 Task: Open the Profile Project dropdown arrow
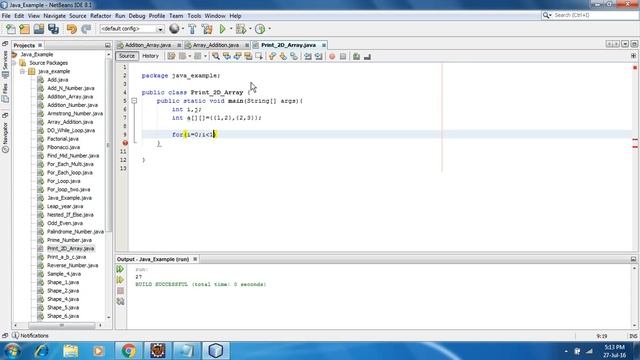click(269, 29)
